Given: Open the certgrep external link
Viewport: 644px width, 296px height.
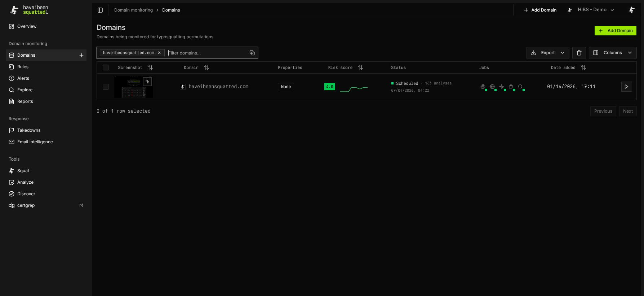Looking at the screenshot, I should 46,205.
